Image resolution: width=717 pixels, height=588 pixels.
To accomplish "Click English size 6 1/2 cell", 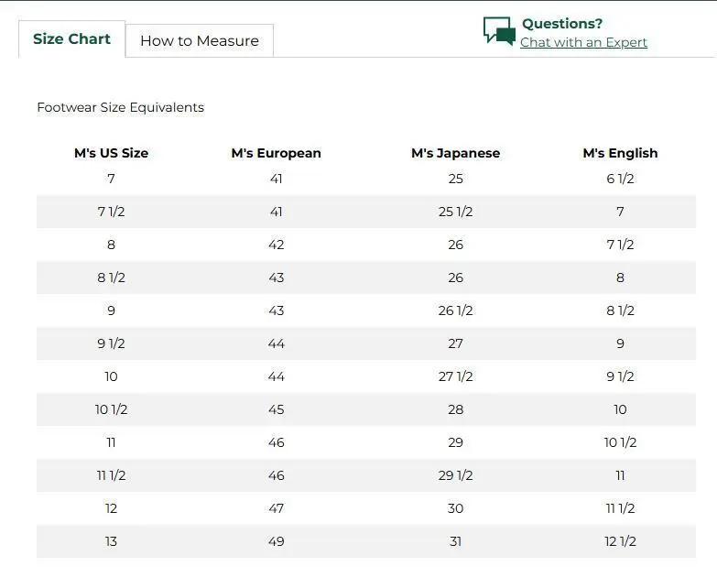I will (x=620, y=179).
